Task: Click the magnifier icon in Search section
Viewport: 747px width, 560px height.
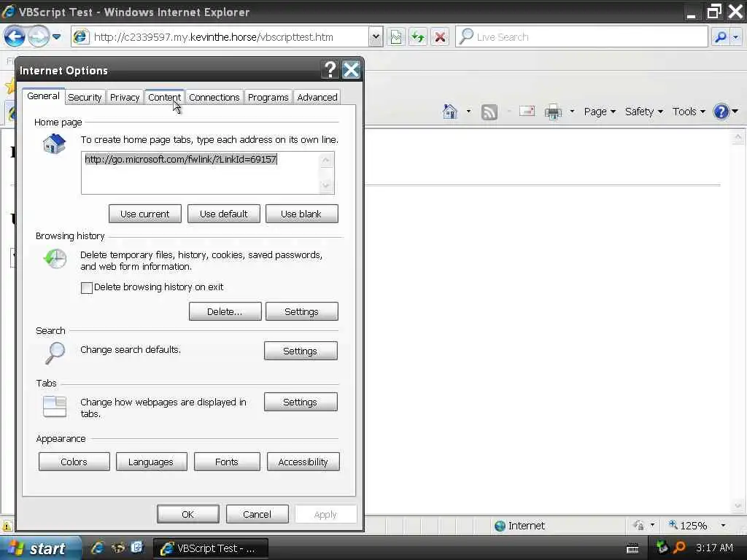Action: pyautogui.click(x=55, y=354)
